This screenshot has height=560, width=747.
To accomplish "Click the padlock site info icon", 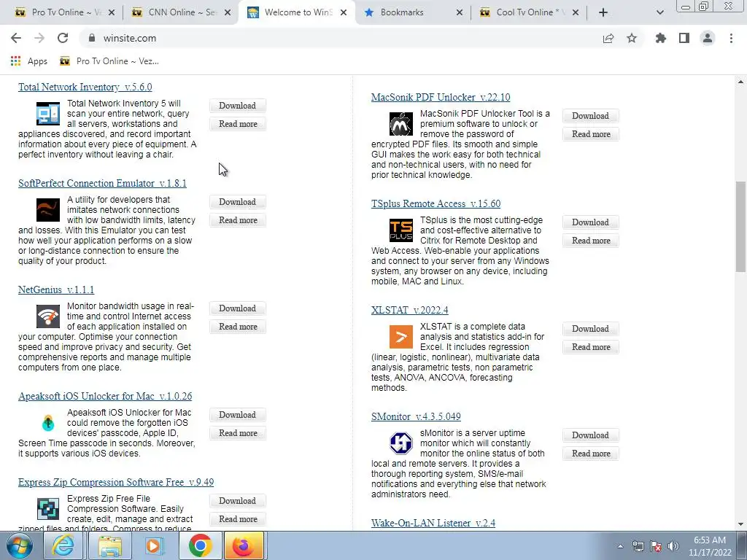I will pyautogui.click(x=92, y=38).
